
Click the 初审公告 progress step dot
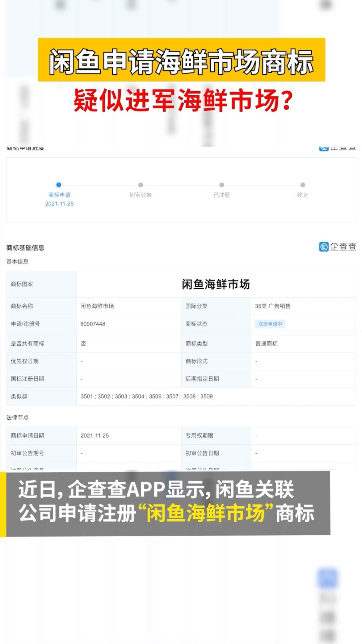[x=140, y=185]
